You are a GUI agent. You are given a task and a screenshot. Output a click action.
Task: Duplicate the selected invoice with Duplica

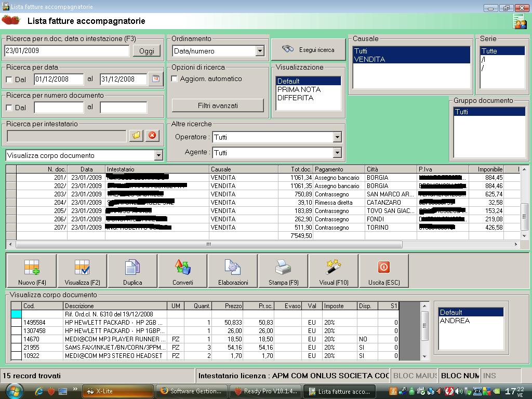coord(132,271)
